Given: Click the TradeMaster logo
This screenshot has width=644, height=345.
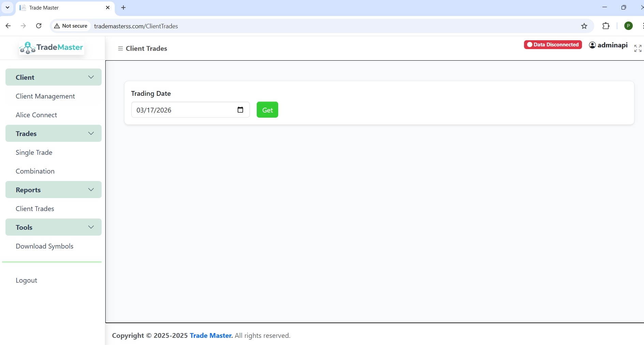Looking at the screenshot, I should (51, 48).
